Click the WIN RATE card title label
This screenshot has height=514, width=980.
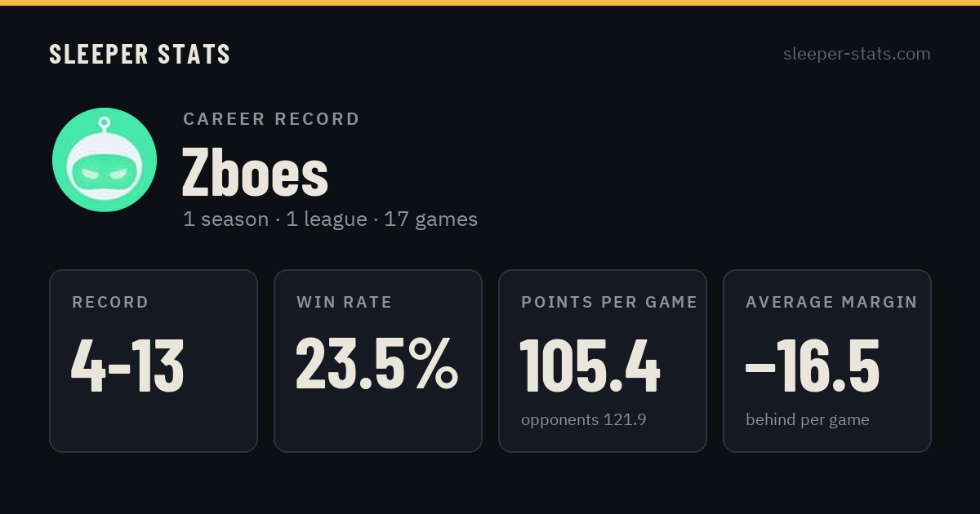pyautogui.click(x=345, y=303)
